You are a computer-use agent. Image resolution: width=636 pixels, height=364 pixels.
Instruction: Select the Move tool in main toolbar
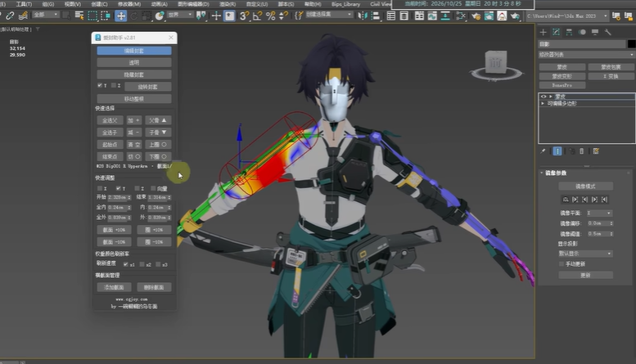coord(121,16)
